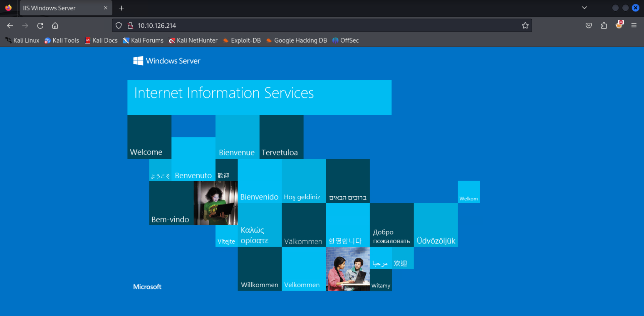Bookmark this page with the star icon
The height and width of the screenshot is (316, 644).
click(525, 25)
